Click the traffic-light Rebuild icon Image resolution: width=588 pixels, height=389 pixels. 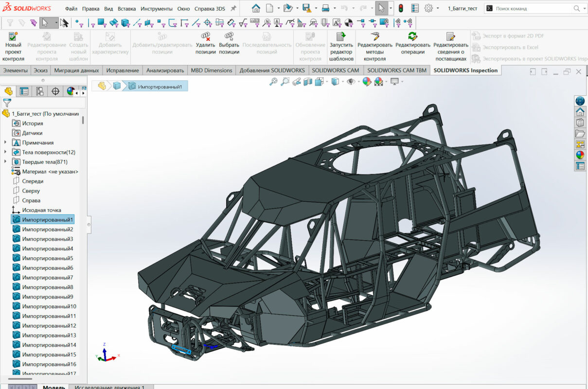pos(400,8)
